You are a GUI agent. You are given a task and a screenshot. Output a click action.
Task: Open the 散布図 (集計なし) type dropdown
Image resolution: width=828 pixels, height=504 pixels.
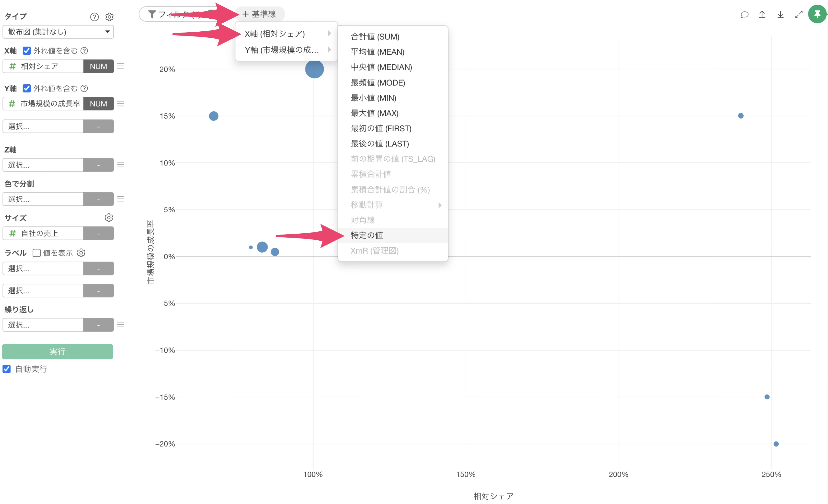pyautogui.click(x=58, y=32)
